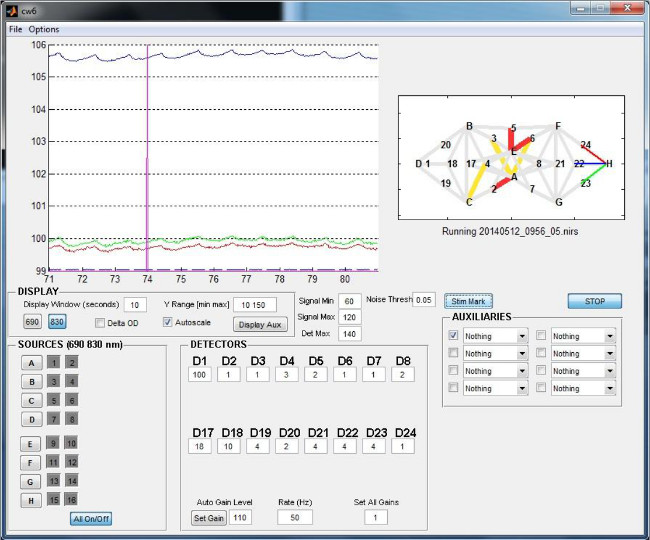Viewport: 650px width, 540px height.
Task: Click the Stim Mark button
Action: [x=470, y=300]
